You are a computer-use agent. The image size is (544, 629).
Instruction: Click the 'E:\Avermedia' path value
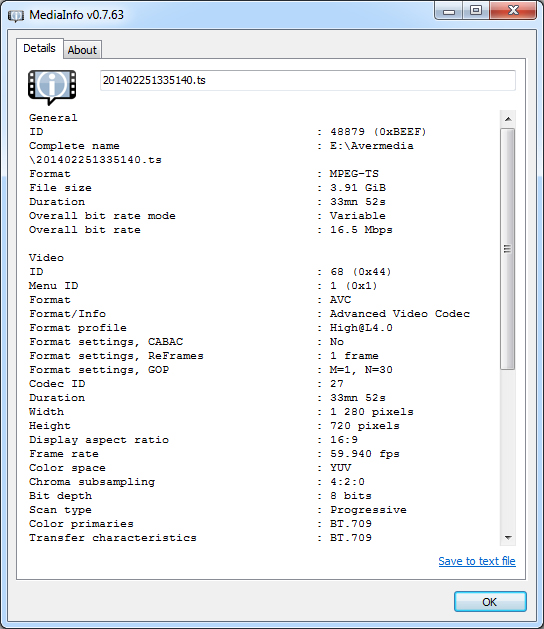pos(371,146)
